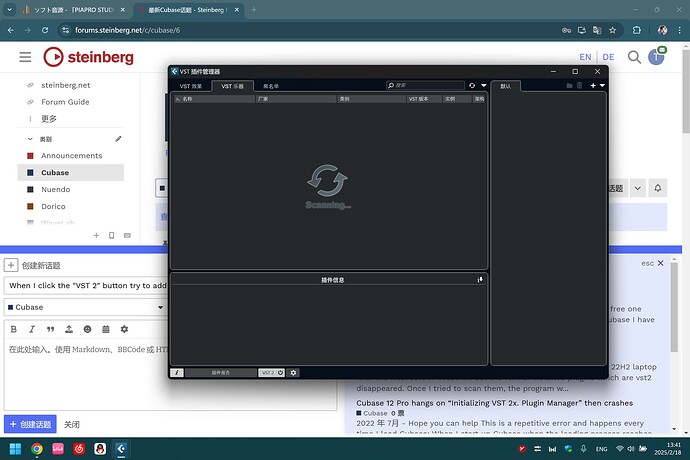Screen dimensions: 690x460
Task: Expand the 更多 sidebar menu
Action: click(48, 118)
